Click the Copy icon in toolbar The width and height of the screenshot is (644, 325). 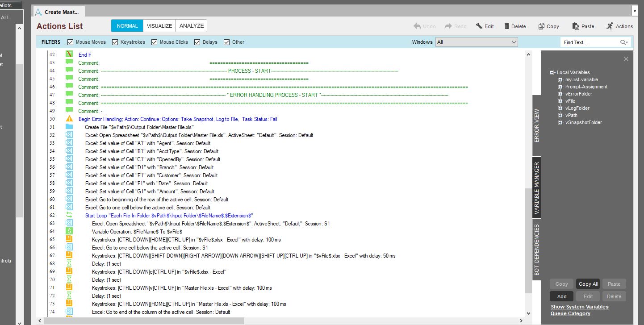[541, 26]
